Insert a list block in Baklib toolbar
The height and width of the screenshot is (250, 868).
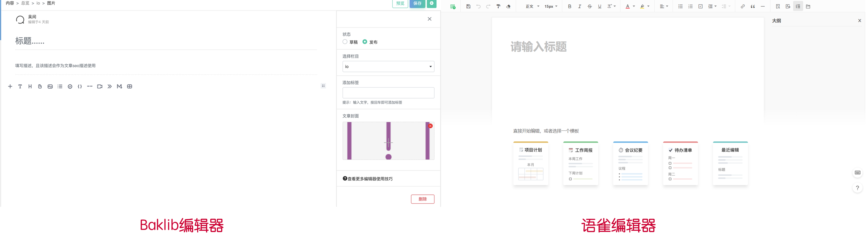[60, 87]
